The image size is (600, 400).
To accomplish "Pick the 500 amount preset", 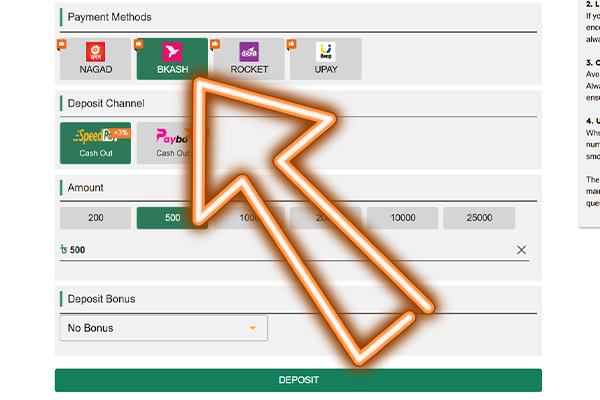I will 172,218.
